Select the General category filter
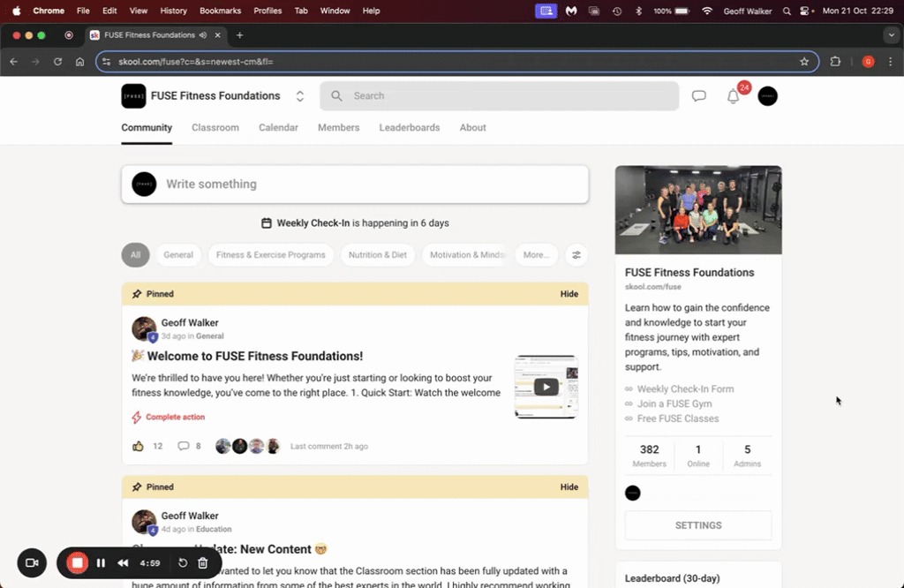 [178, 255]
